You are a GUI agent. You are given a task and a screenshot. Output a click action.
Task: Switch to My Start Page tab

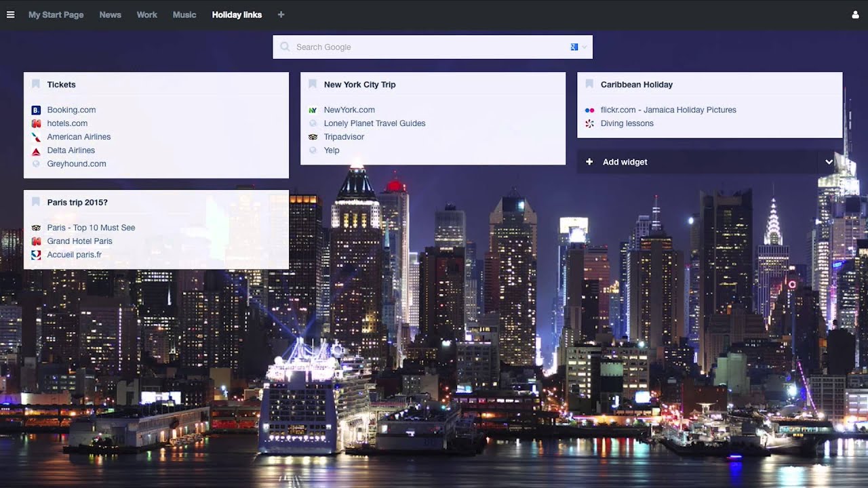pyautogui.click(x=56, y=14)
